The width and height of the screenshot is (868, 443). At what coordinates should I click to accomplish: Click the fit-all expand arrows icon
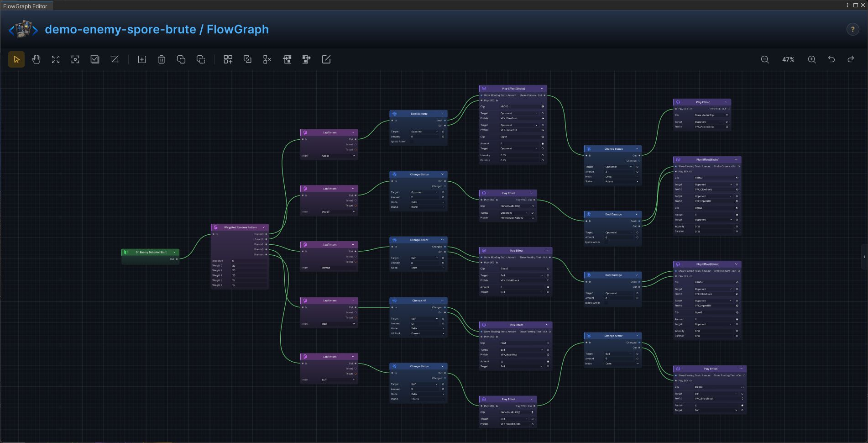click(56, 59)
